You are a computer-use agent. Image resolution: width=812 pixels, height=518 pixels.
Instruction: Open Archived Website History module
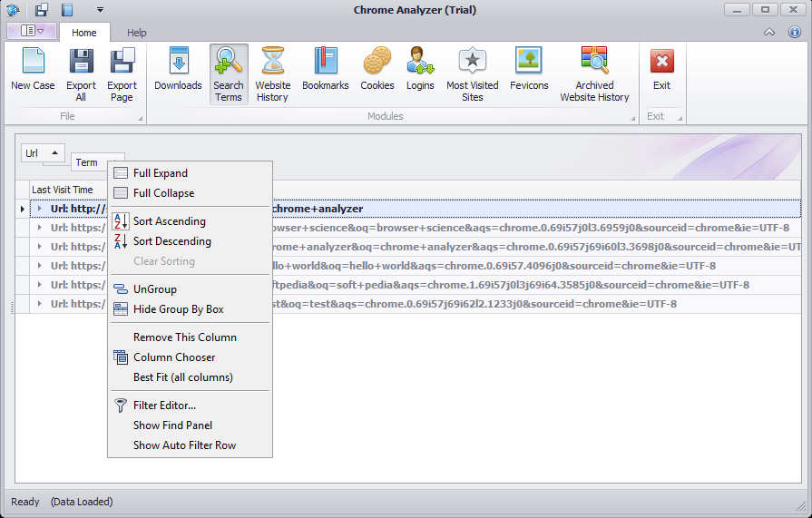(594, 74)
